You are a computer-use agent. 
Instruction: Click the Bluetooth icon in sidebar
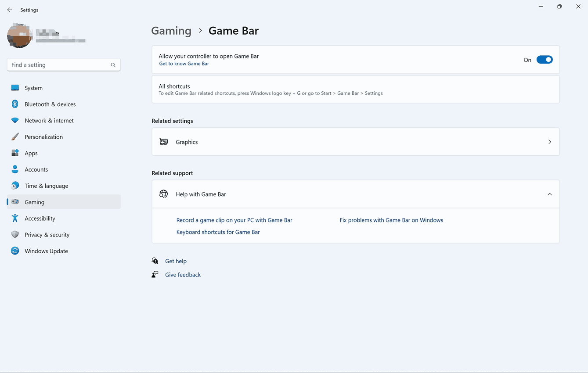(x=15, y=104)
